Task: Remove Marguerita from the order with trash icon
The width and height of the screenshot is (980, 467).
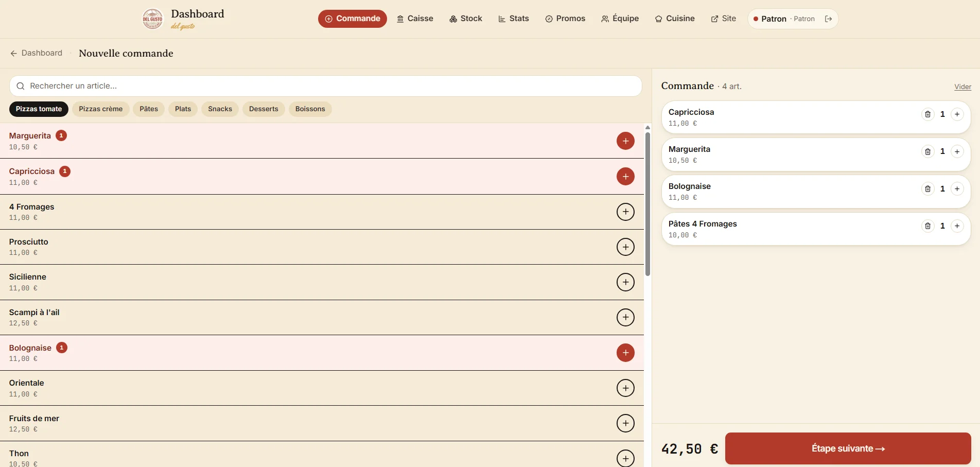Action: (x=927, y=151)
